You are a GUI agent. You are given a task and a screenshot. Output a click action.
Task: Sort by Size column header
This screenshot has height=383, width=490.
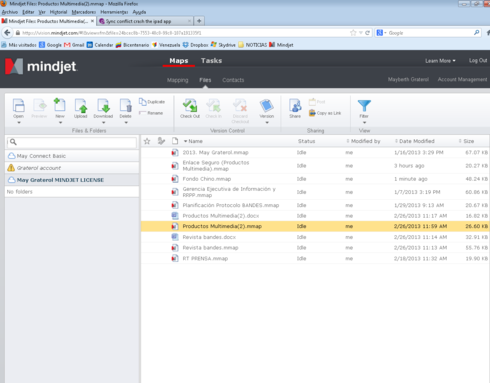pyautogui.click(x=467, y=141)
